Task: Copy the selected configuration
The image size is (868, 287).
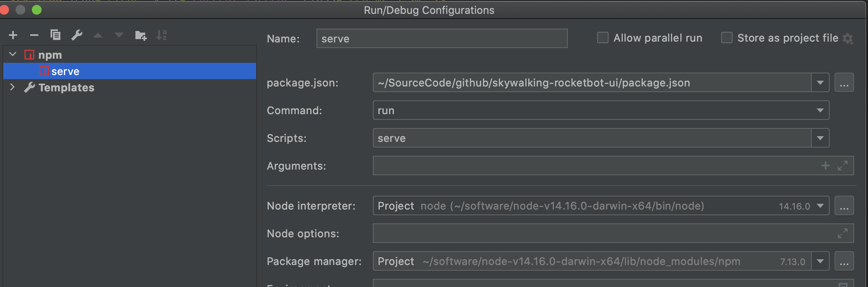Action: 55,35
